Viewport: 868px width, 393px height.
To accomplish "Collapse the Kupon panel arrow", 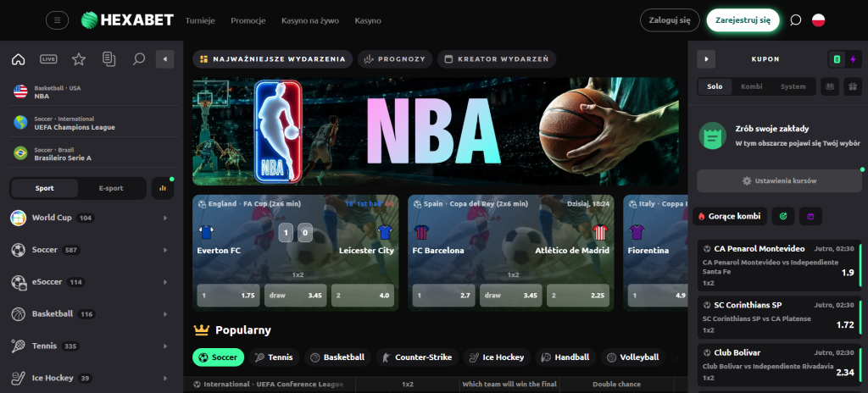I will [x=706, y=59].
